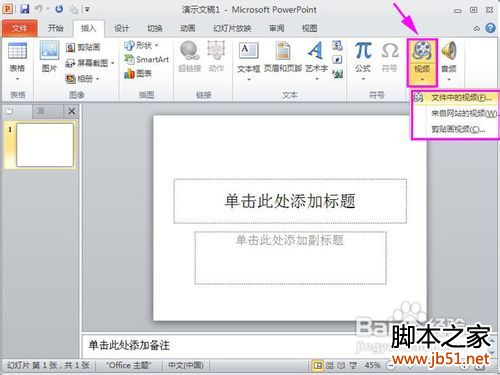Viewport: 500px width, 375px height.
Task: Expand the 相册 dropdown arrow
Action: [97, 79]
